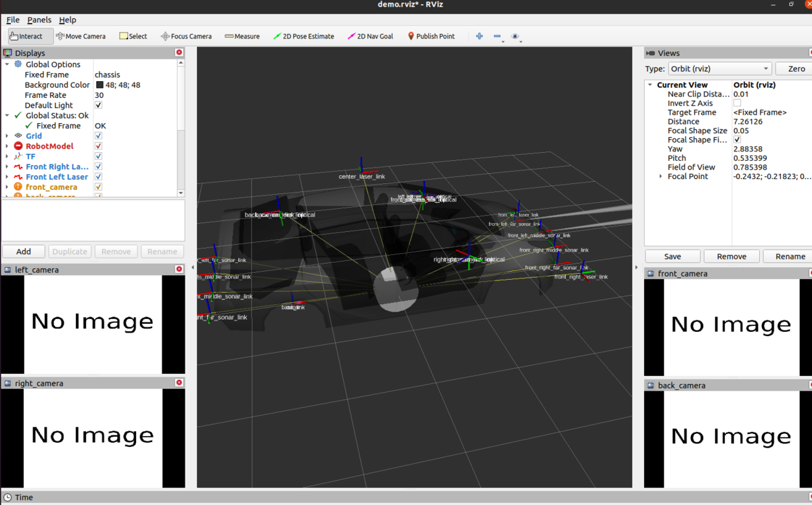Click the blue minus remove-tool icon
The width and height of the screenshot is (812, 505).
tap(497, 37)
